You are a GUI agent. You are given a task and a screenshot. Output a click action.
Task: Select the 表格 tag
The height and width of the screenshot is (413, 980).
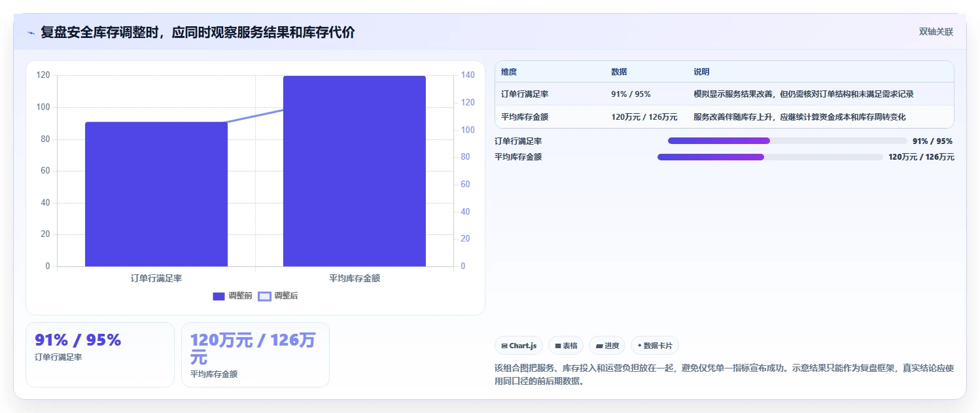tap(566, 346)
